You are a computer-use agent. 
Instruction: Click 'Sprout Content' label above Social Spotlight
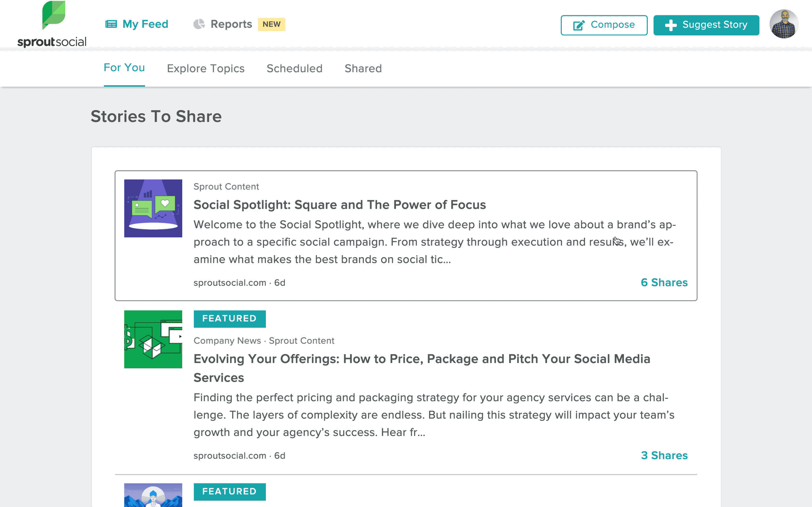pos(226,186)
